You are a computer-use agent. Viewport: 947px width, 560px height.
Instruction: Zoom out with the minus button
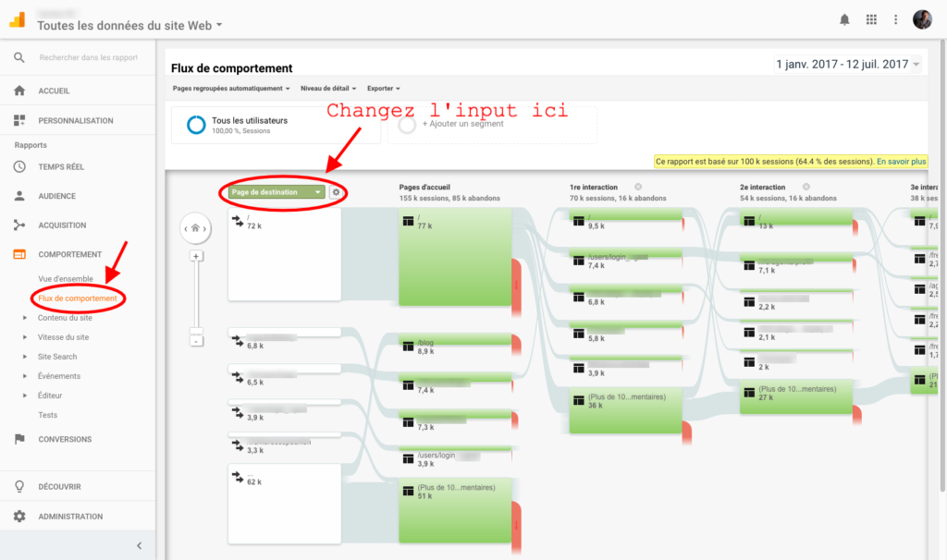point(196,340)
